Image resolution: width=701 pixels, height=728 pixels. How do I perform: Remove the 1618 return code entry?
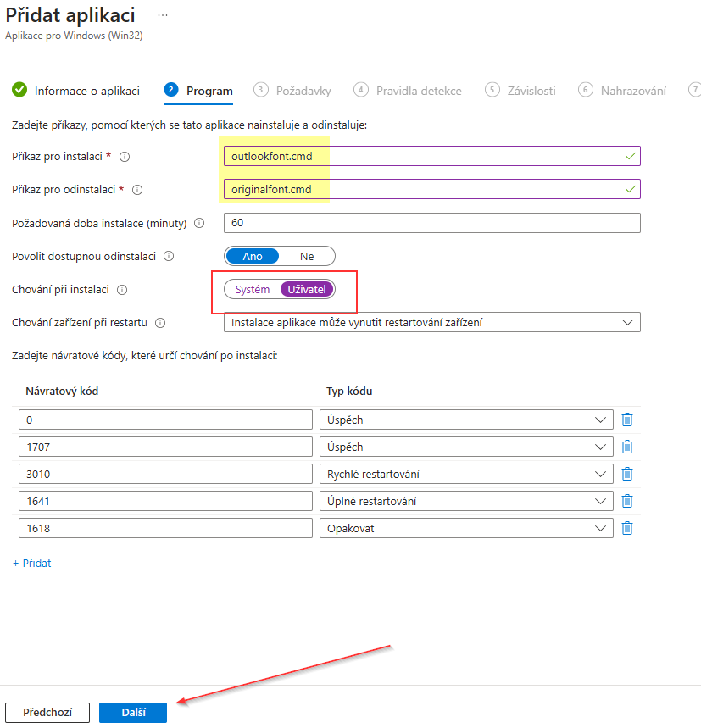(626, 528)
